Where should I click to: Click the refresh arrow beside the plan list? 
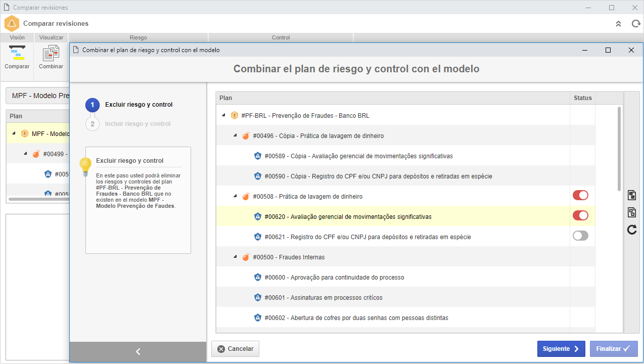tap(631, 230)
